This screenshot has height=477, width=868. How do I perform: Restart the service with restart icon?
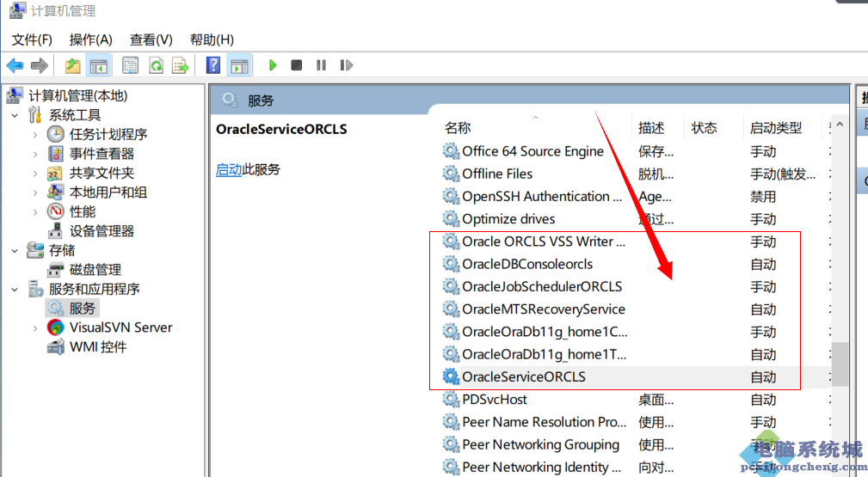click(347, 65)
